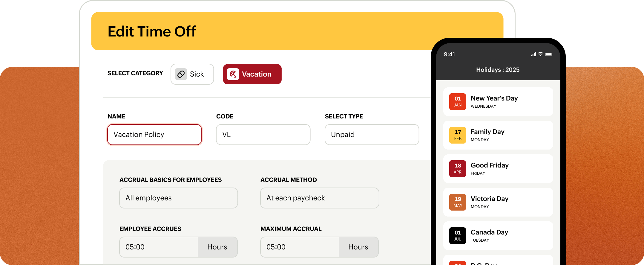The image size is (644, 265).
Task: Click TUESDAY under Canada Day
Action: (x=480, y=240)
